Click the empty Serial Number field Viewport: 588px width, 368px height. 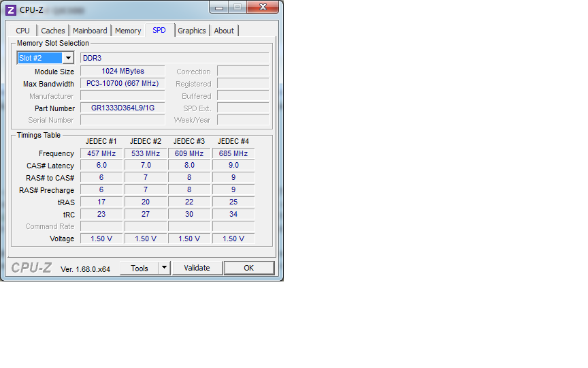pos(122,120)
